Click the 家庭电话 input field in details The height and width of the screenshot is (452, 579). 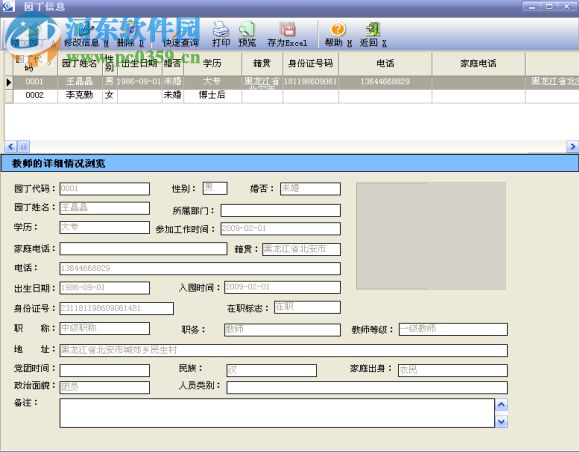pos(143,249)
